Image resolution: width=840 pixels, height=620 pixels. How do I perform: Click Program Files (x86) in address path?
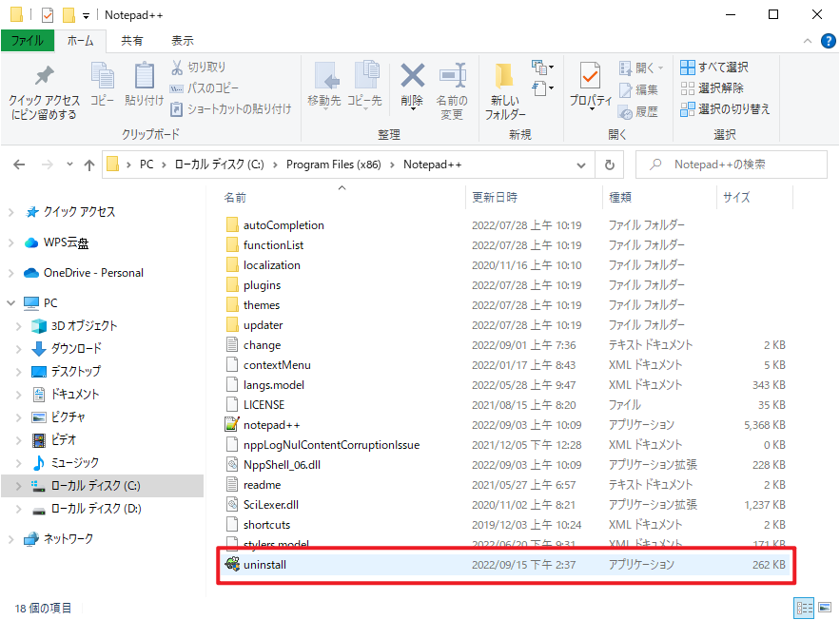333,165
